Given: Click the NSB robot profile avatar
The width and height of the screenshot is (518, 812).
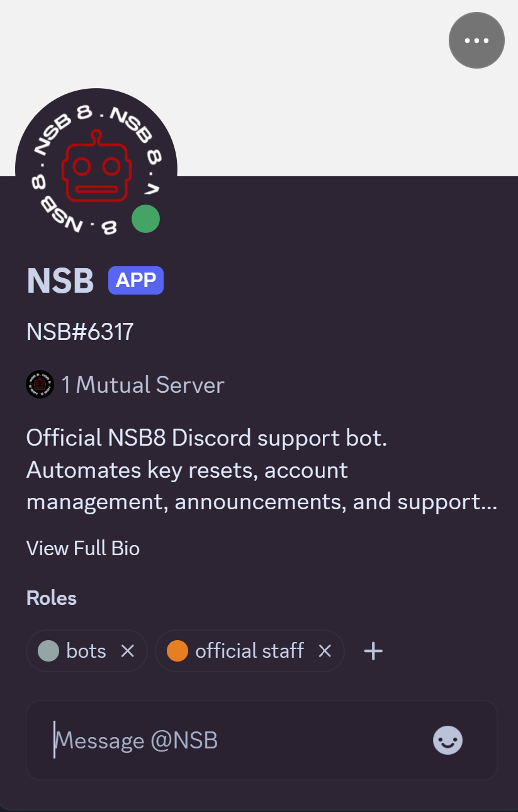Looking at the screenshot, I should 96,169.
